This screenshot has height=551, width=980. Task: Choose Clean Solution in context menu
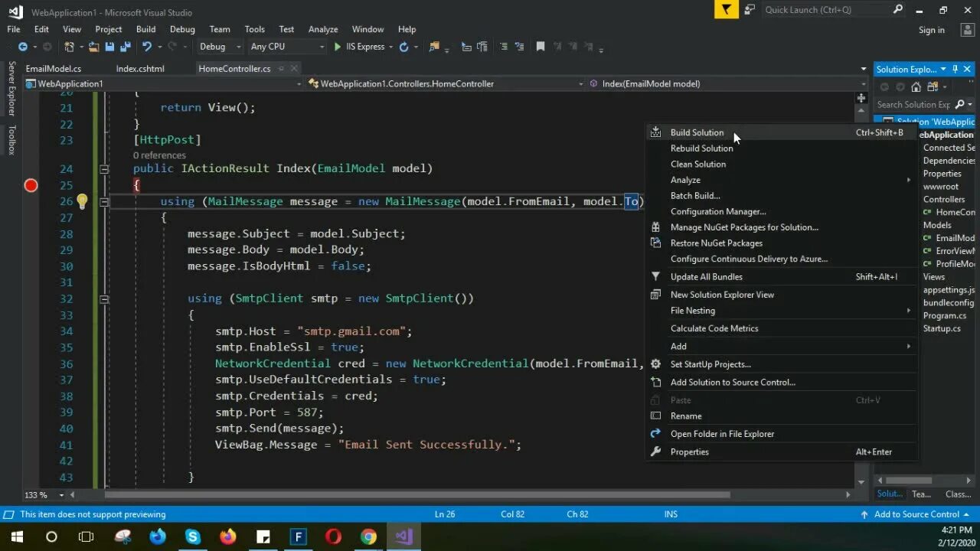tap(781, 164)
